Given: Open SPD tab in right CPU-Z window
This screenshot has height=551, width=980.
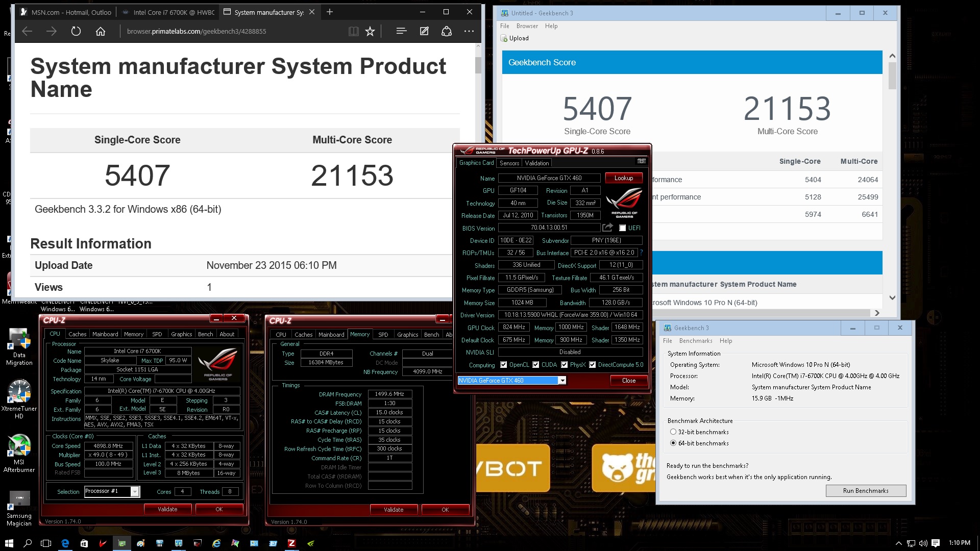Looking at the screenshot, I should pos(383,335).
